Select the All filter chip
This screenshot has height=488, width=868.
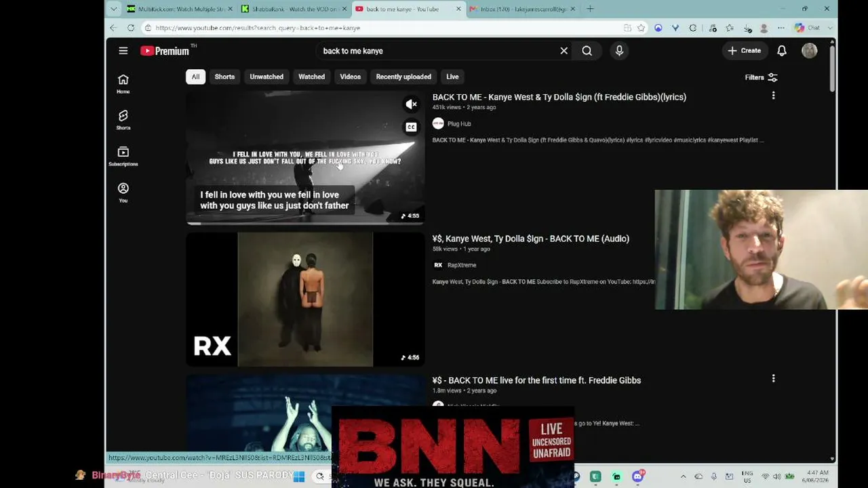(x=195, y=77)
